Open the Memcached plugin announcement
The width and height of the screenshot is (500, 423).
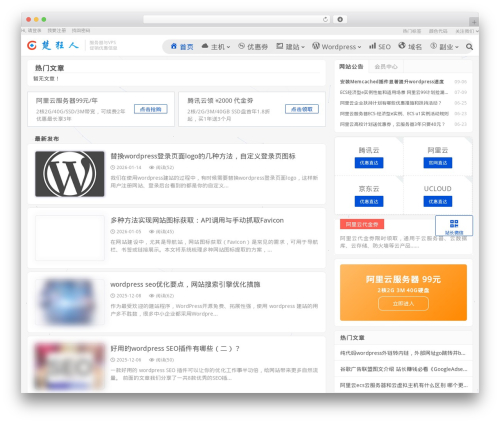[x=392, y=82]
